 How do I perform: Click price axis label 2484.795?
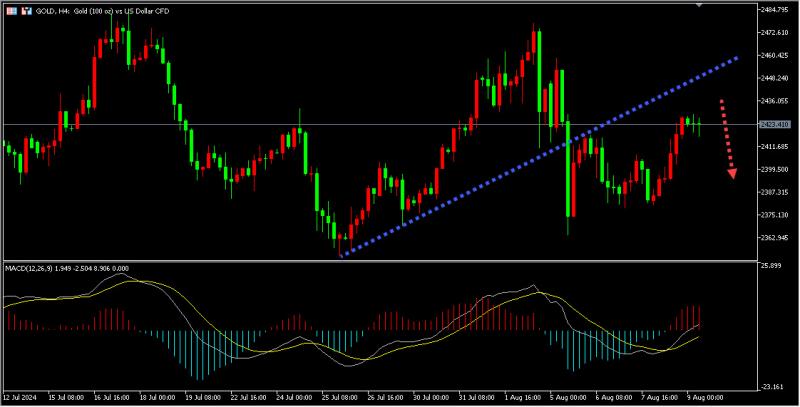click(x=774, y=10)
